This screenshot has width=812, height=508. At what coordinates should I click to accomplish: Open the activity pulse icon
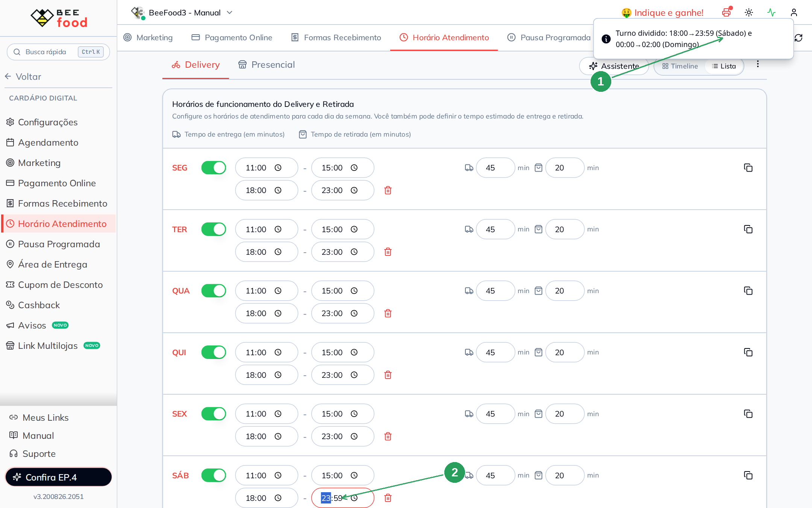coord(771,12)
